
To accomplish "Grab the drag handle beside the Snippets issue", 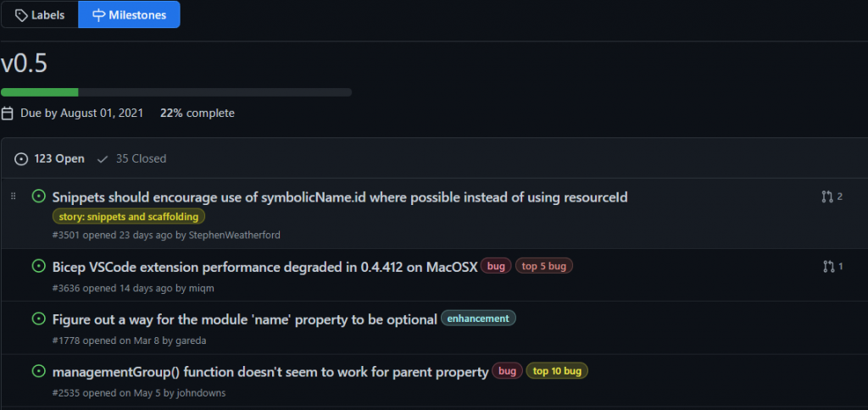I will (13, 197).
